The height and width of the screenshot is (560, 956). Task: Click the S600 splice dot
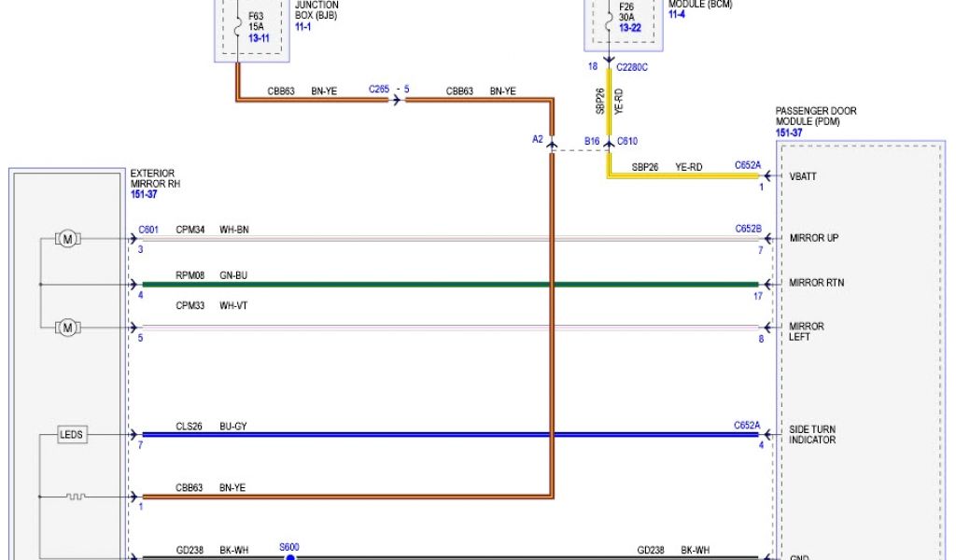289,558
